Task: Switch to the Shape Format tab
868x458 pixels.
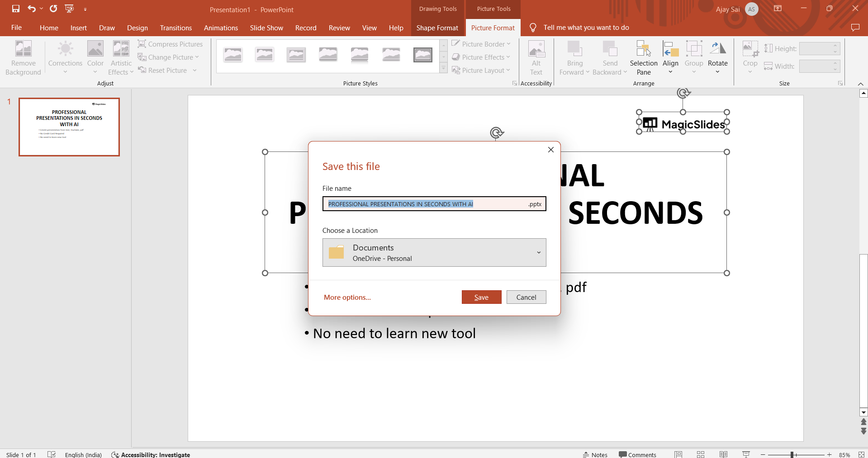Action: [437, 28]
